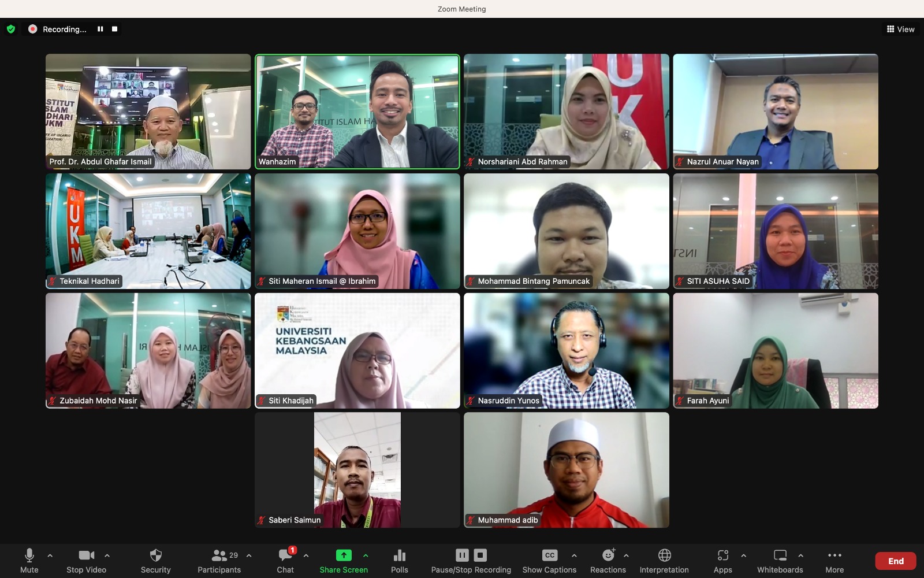Expand Share Screen options arrow

[366, 555]
